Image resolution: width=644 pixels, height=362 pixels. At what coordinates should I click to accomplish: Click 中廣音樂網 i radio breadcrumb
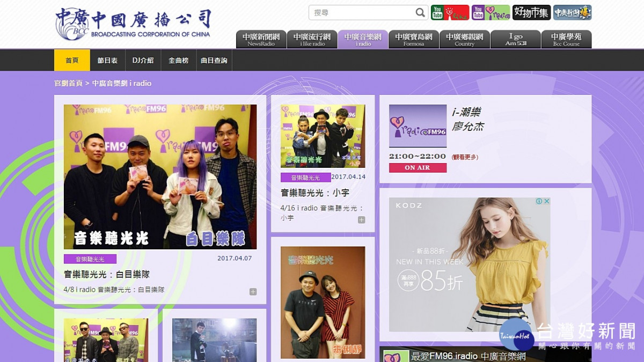pos(122,83)
